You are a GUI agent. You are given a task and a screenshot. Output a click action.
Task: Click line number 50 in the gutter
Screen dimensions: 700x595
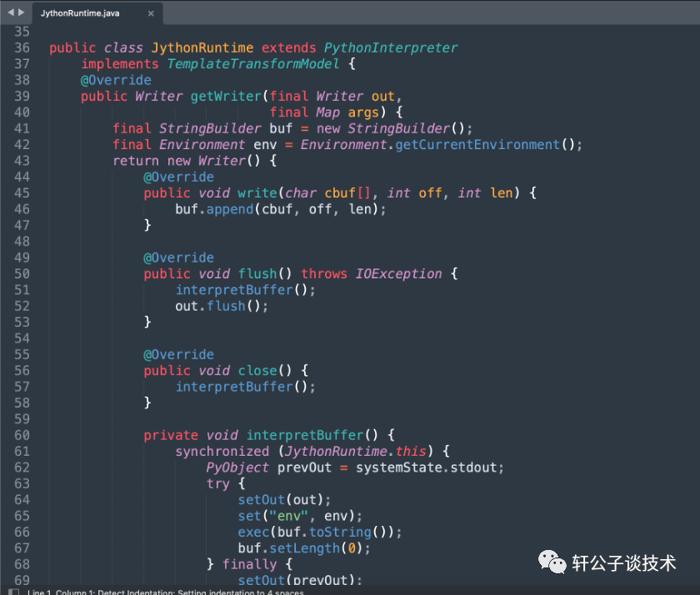pyautogui.click(x=22, y=273)
